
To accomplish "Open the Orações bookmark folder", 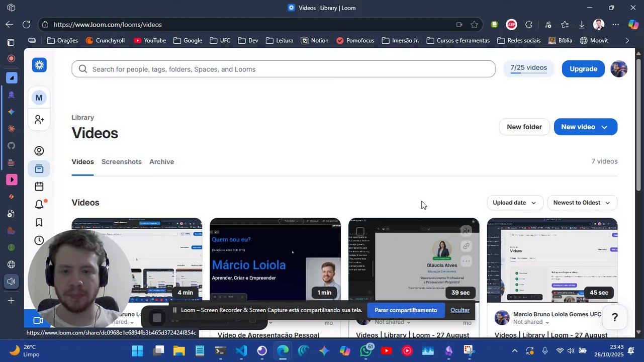I will tap(62, 41).
